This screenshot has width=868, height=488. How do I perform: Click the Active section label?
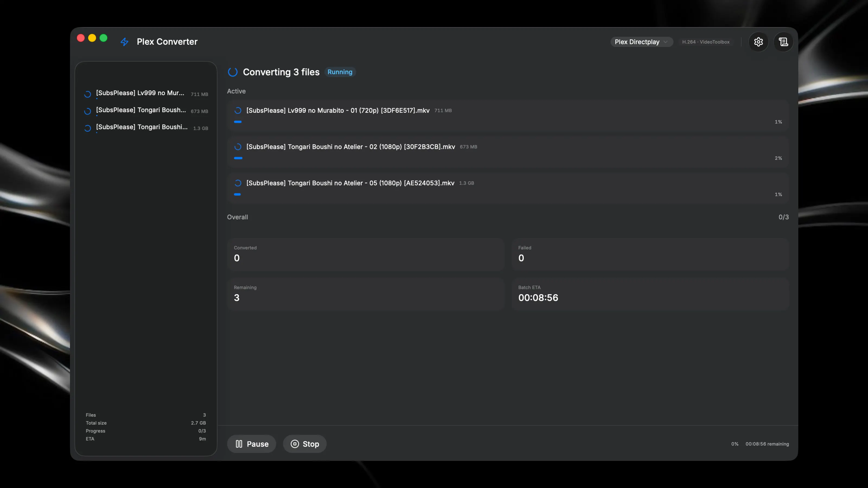click(x=236, y=91)
